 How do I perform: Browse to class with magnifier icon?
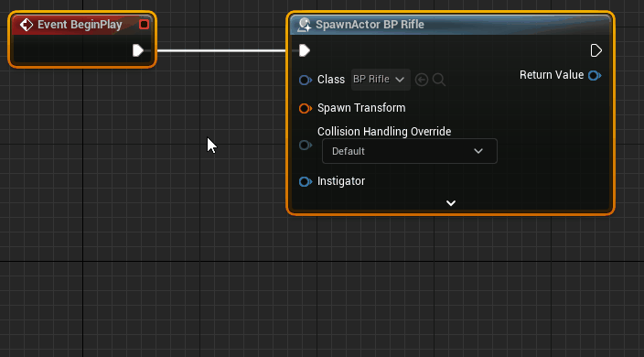[x=439, y=80]
